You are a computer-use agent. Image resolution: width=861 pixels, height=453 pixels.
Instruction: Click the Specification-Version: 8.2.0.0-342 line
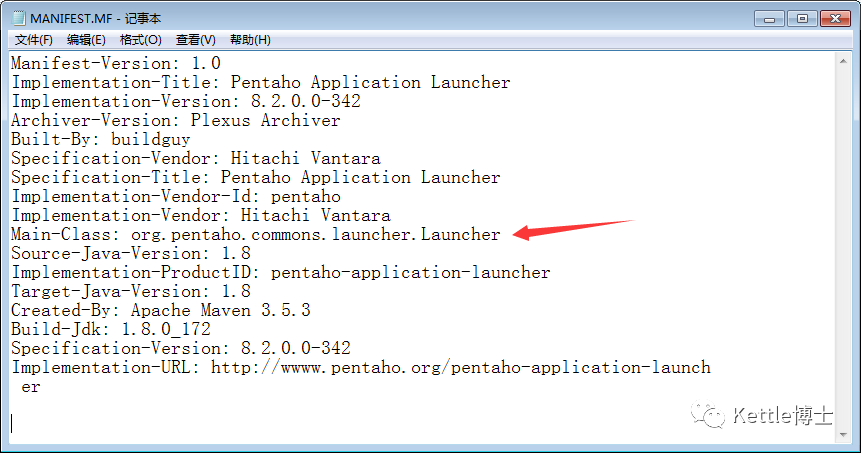pos(181,349)
